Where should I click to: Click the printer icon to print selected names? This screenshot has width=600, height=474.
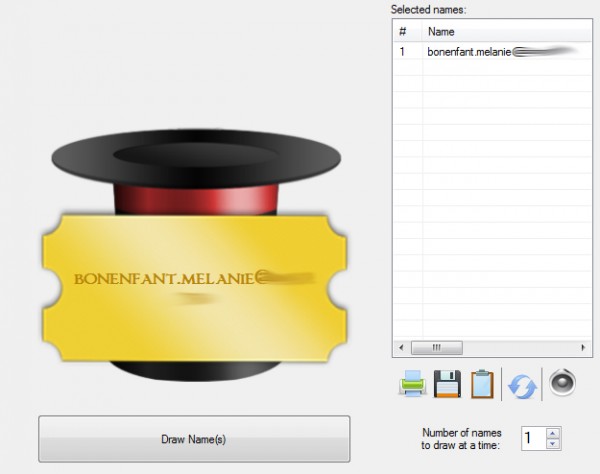(x=412, y=383)
